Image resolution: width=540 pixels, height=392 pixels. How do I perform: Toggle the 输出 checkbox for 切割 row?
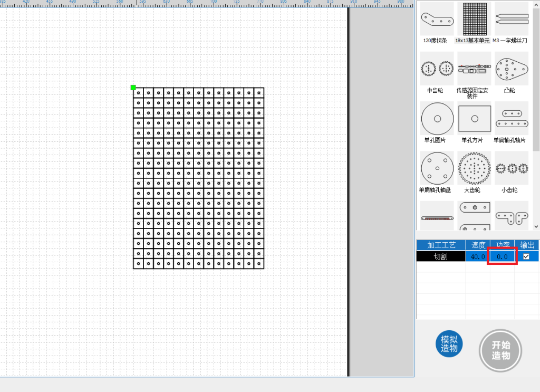[526, 256]
